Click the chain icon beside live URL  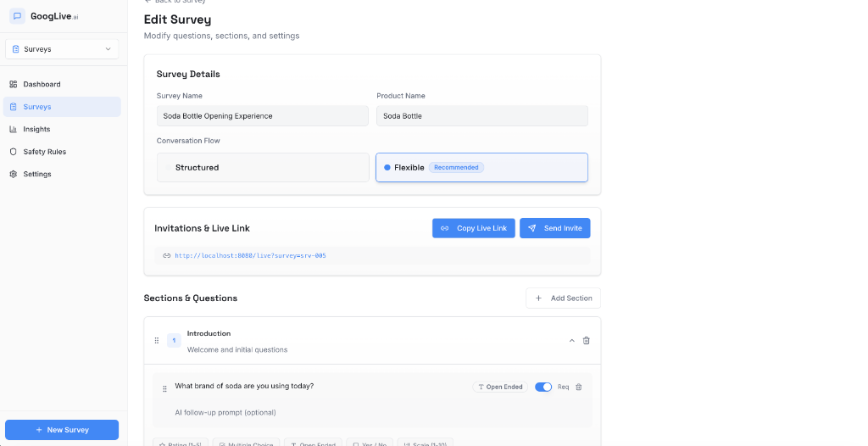(x=167, y=255)
